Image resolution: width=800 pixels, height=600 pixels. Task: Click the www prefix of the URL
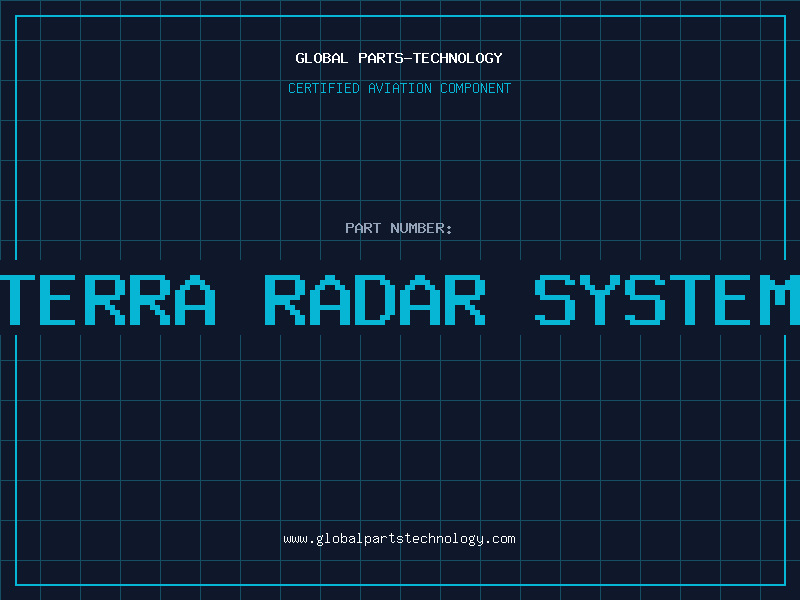[295, 539]
